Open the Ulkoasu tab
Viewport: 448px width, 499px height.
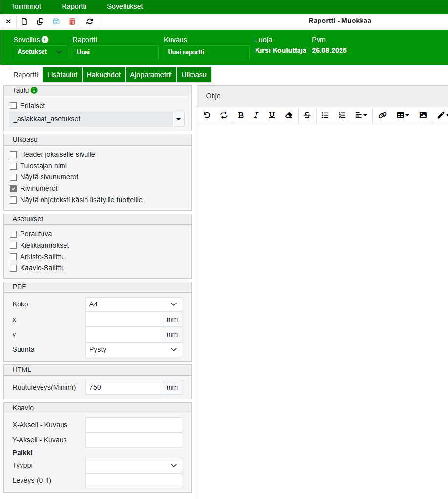193,75
